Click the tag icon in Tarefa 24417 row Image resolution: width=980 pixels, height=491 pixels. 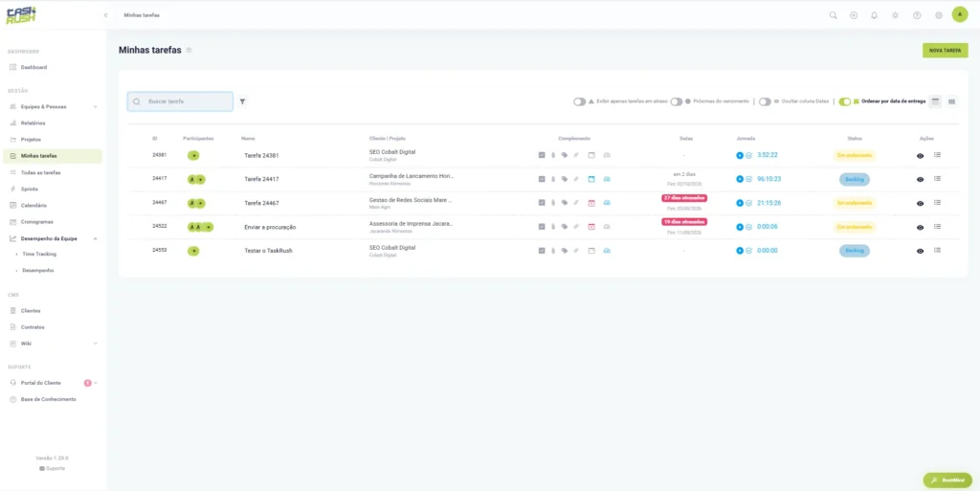(x=565, y=179)
